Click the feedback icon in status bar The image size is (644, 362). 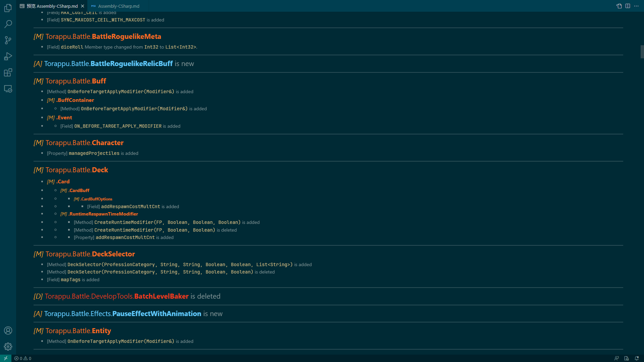click(x=616, y=358)
